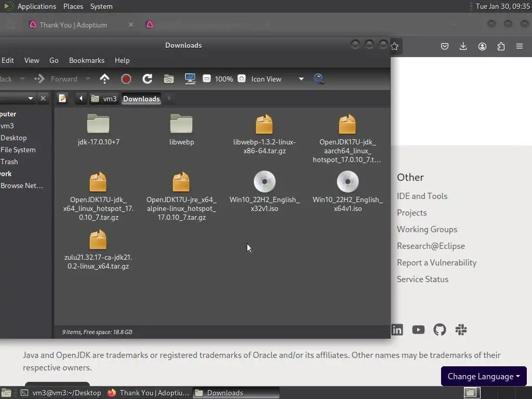Viewport: 532px width, 399px height.
Task: Visit Adoptium Slack icon
Action: pyautogui.click(x=461, y=329)
